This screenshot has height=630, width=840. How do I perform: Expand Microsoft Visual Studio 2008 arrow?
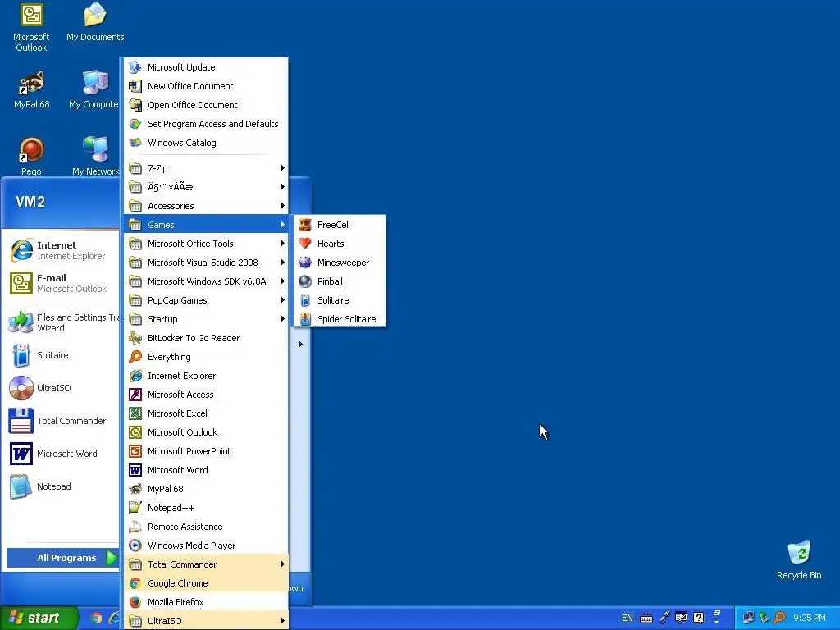tap(283, 262)
